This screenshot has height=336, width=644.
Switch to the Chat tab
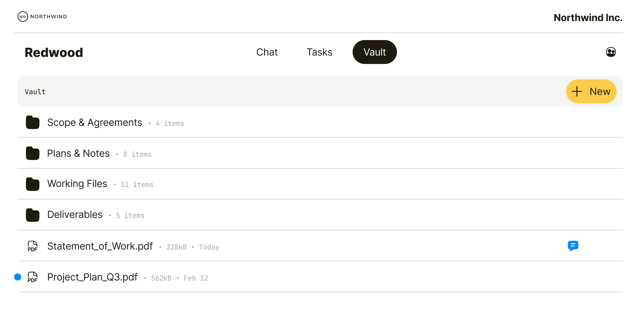click(x=267, y=52)
